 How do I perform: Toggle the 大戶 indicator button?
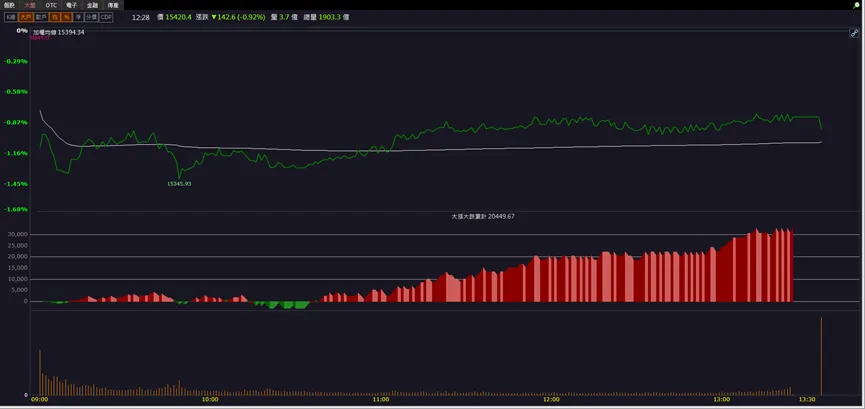pos(26,17)
